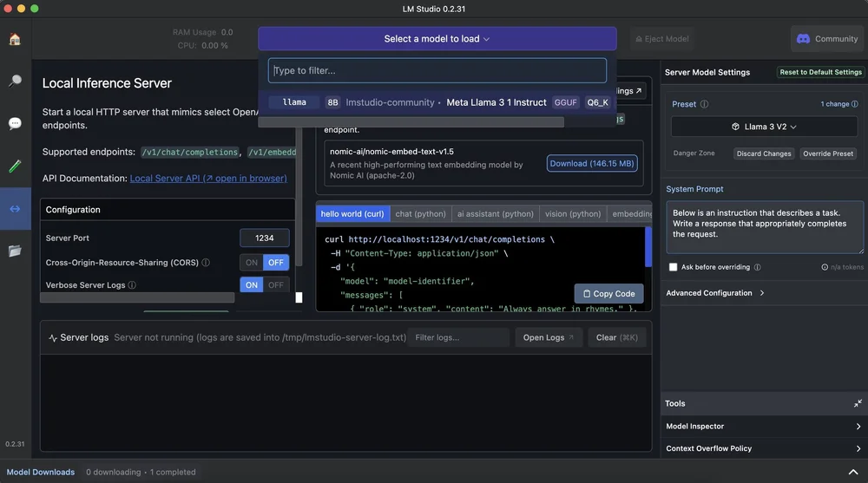Download nomic-embed-text-v1.5 (146.15 MB)
Screen dimensions: 868x483
(x=592, y=164)
